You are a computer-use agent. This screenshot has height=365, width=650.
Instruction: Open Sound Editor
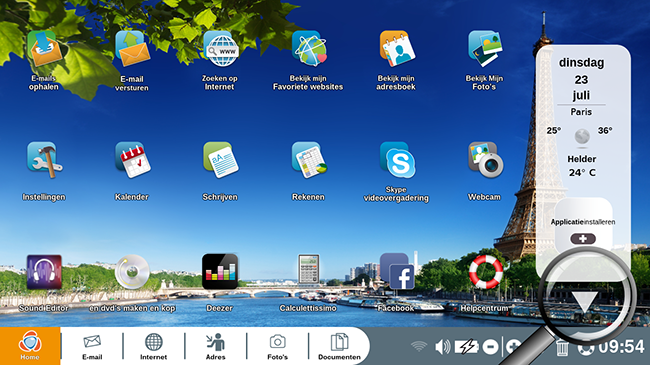tap(44, 272)
